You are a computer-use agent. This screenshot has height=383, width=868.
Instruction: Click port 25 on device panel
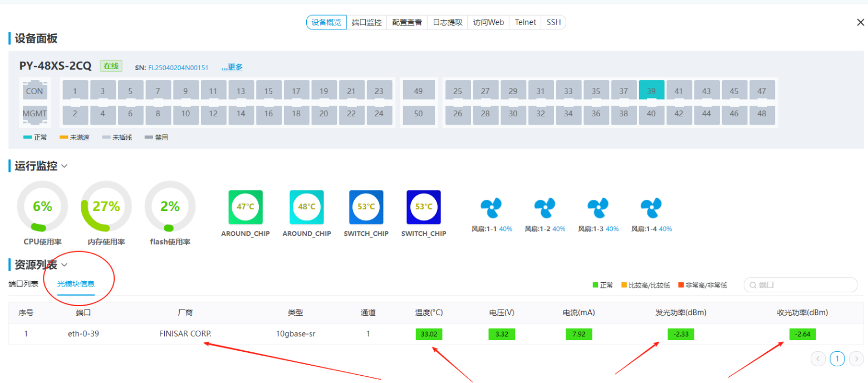(x=458, y=90)
